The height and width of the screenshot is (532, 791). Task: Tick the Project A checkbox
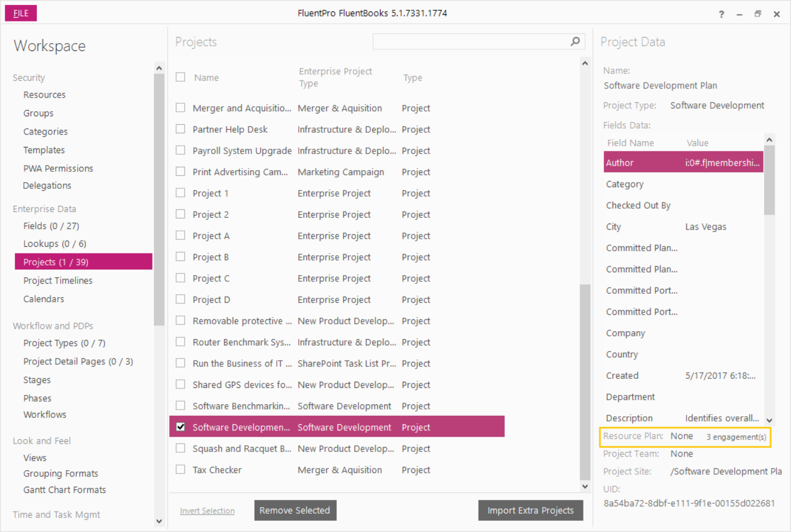coord(180,235)
